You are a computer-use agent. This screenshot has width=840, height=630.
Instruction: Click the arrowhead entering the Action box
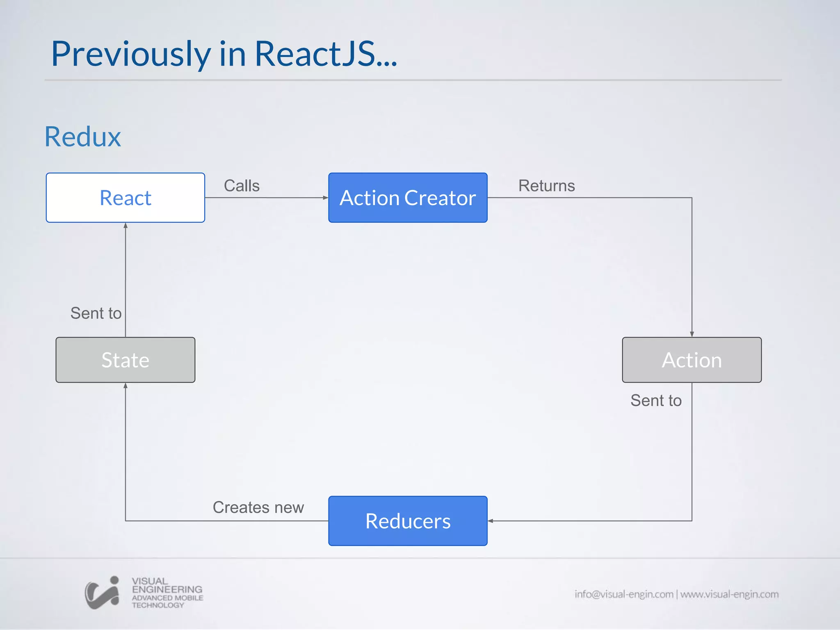pyautogui.click(x=692, y=334)
